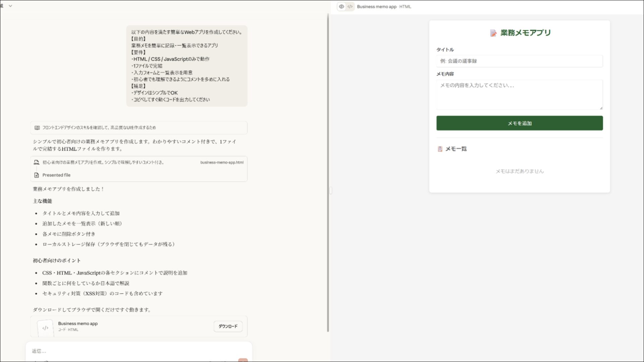Click the ダウンロード button
The image size is (644, 362).
pos(228,326)
